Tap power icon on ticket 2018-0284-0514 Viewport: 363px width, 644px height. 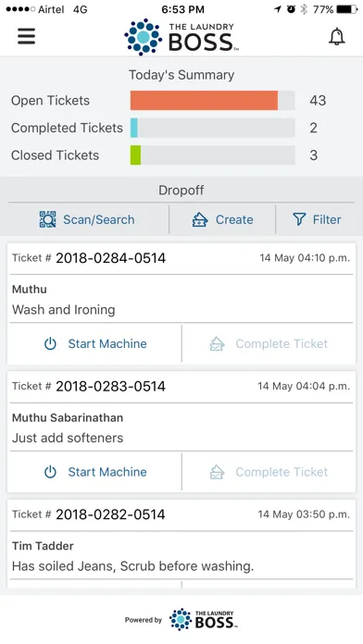[x=50, y=344]
